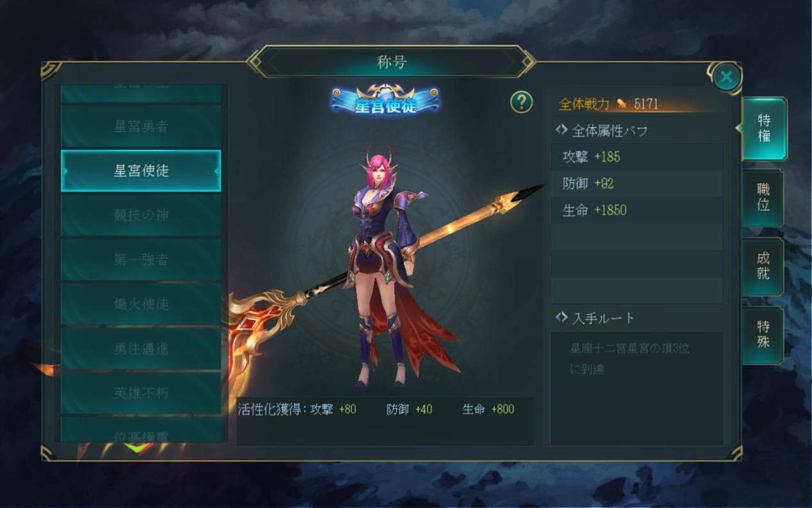Image resolution: width=812 pixels, height=508 pixels.
Task: Choose the 第一強者 title
Action: 141,260
